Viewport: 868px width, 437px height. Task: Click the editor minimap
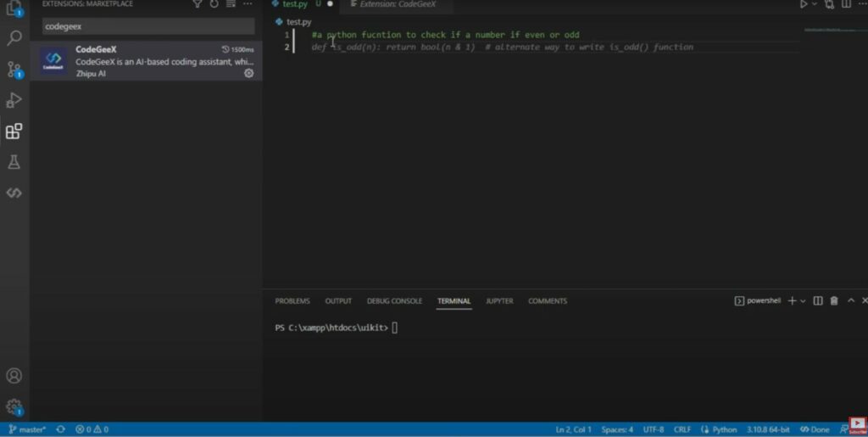(x=829, y=30)
